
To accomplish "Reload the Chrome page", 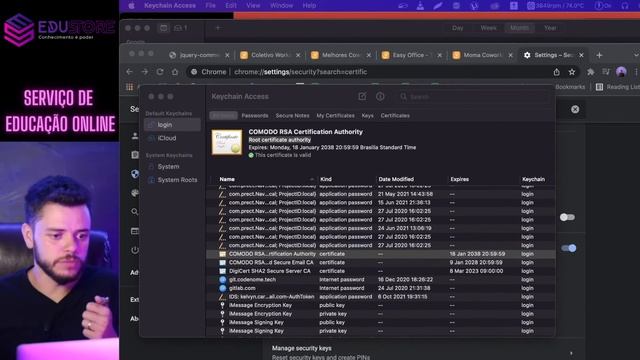I will (x=160, y=72).
